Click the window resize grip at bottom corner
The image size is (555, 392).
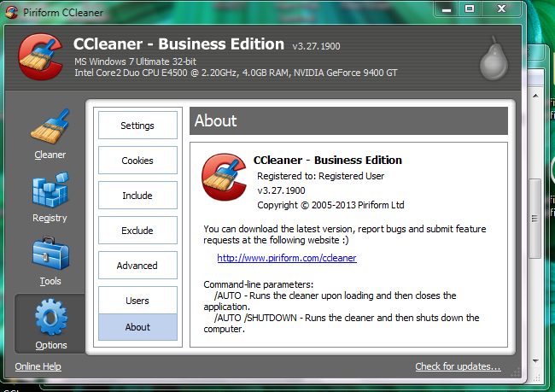516,373
